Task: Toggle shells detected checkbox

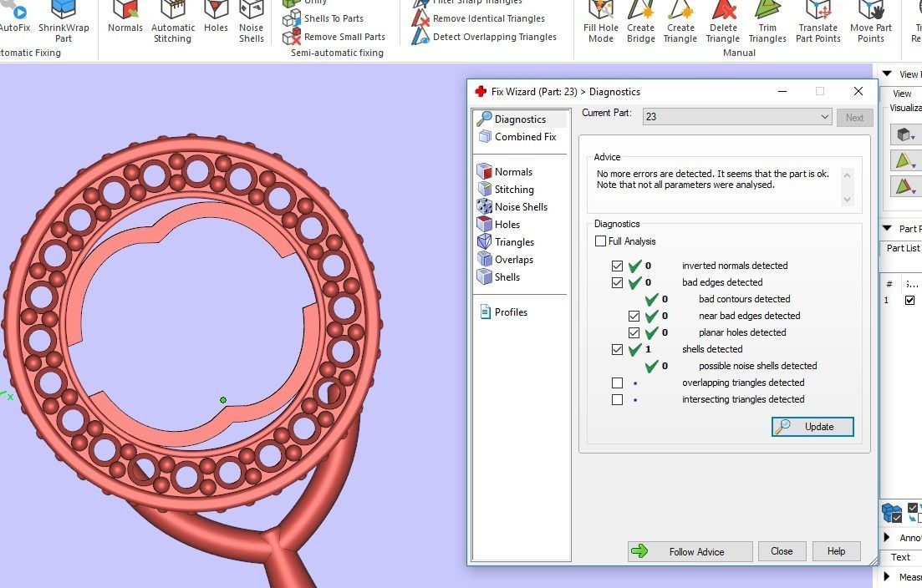Action: click(617, 349)
